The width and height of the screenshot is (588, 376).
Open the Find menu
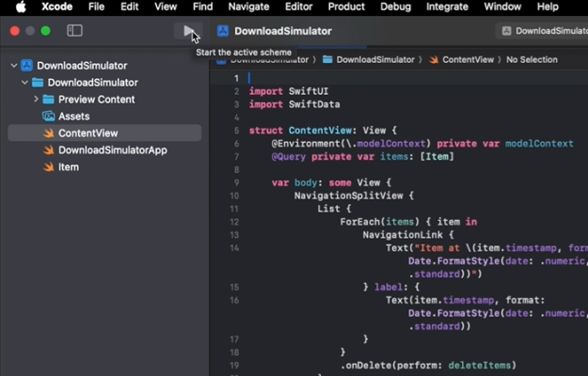tap(202, 7)
